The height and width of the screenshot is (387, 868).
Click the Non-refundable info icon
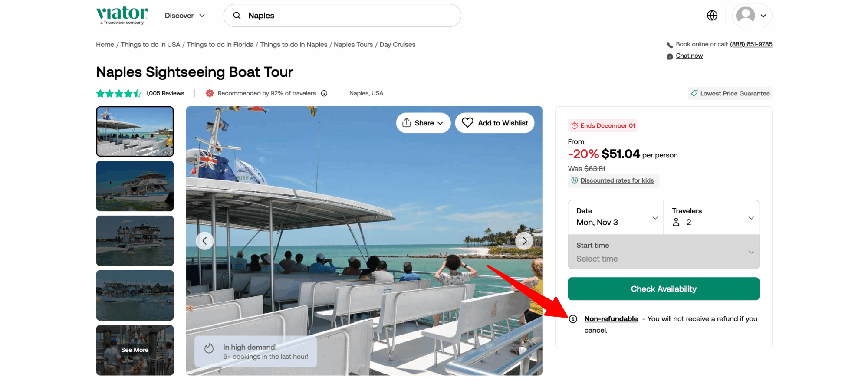tap(573, 319)
